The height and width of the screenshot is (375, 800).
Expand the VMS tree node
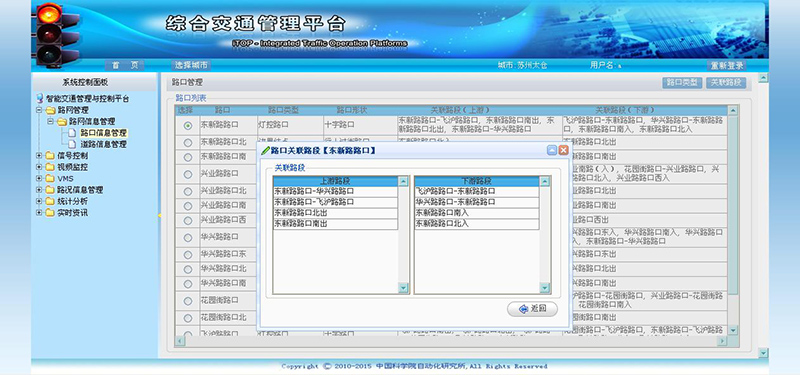click(x=39, y=179)
